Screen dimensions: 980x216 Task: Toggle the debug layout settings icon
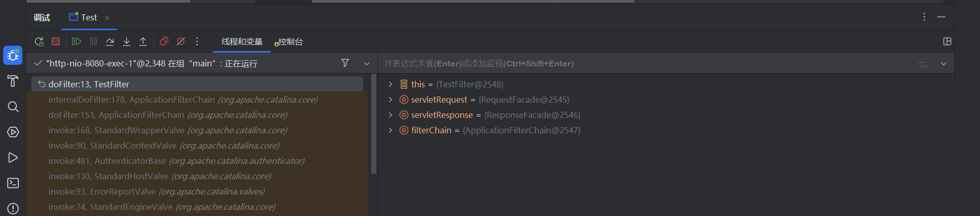pos(947,41)
